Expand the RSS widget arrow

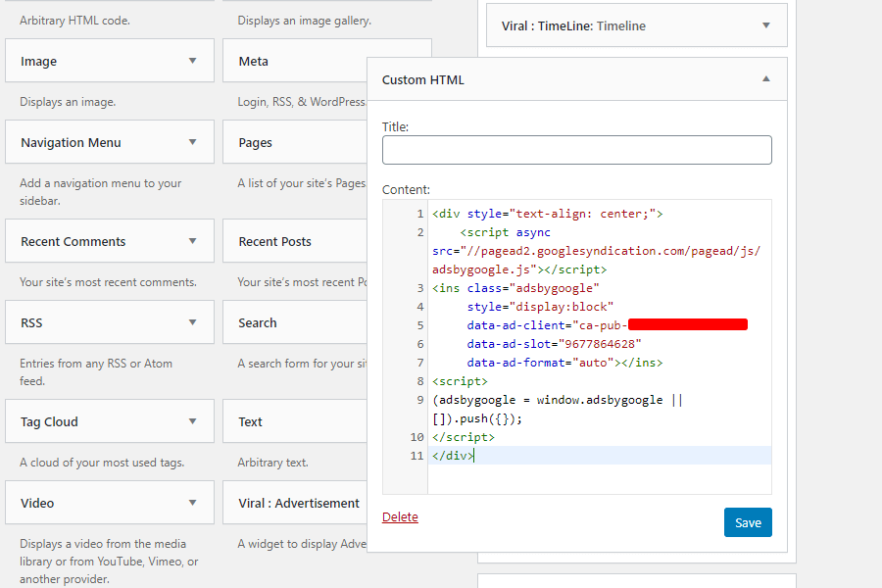(x=192, y=322)
